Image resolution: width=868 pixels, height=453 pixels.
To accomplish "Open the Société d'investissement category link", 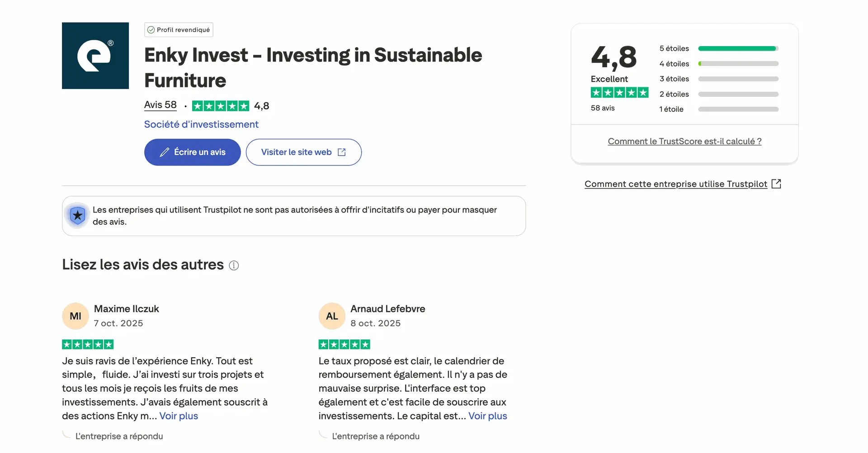I will click(x=201, y=124).
